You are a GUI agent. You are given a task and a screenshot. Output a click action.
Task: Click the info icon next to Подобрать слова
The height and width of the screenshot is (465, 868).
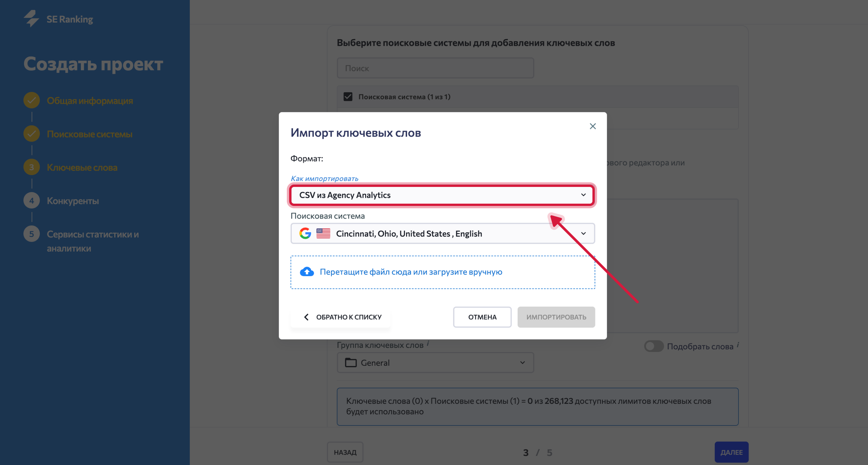click(738, 345)
